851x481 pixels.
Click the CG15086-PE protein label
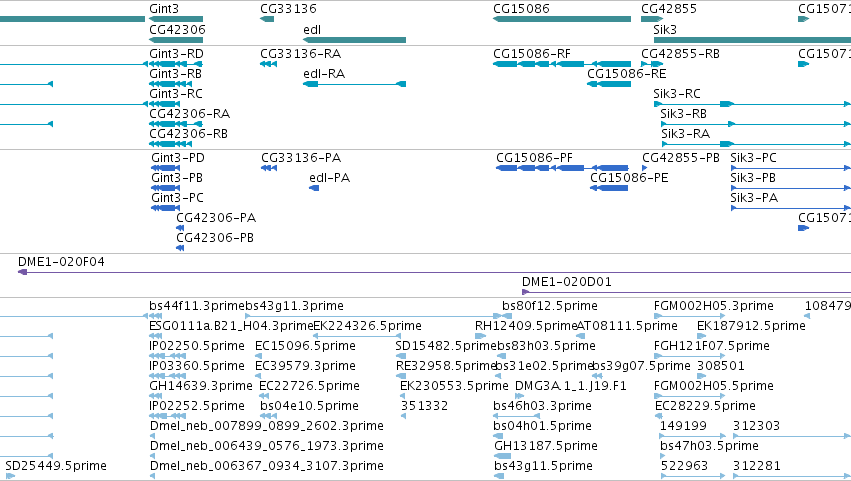pos(629,178)
